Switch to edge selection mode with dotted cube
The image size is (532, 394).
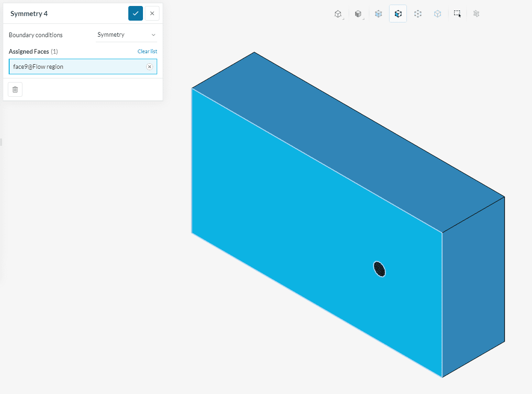417,14
